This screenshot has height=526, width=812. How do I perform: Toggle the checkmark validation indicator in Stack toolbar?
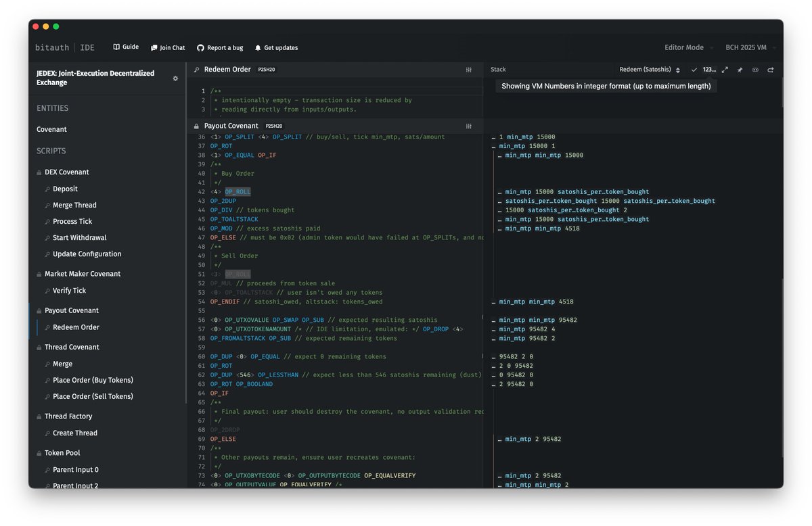694,70
